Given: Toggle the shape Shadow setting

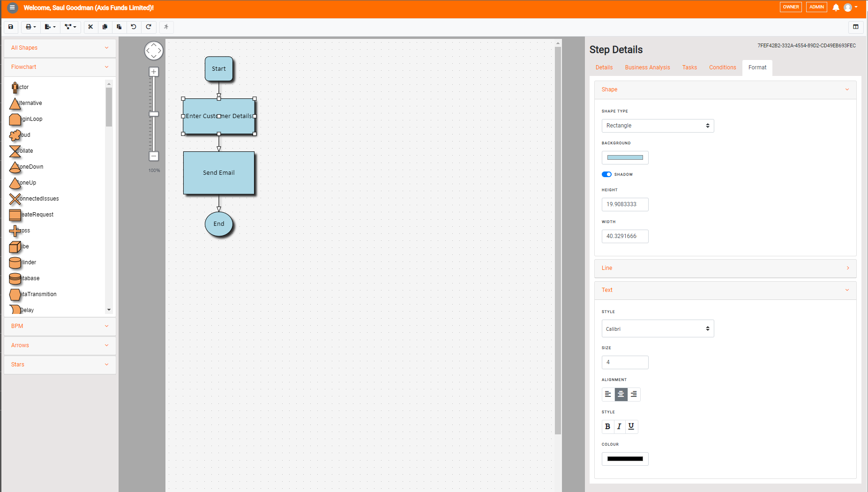Looking at the screenshot, I should tap(606, 174).
